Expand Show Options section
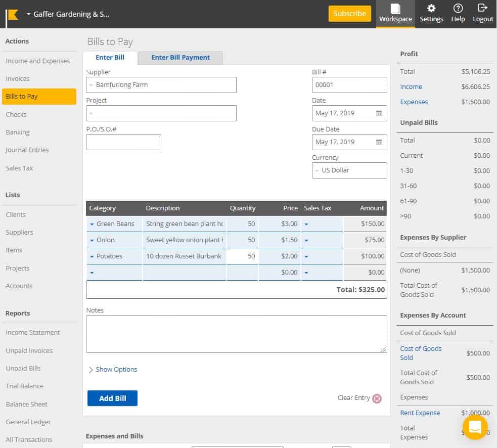This screenshot has width=497, height=448. click(x=113, y=369)
